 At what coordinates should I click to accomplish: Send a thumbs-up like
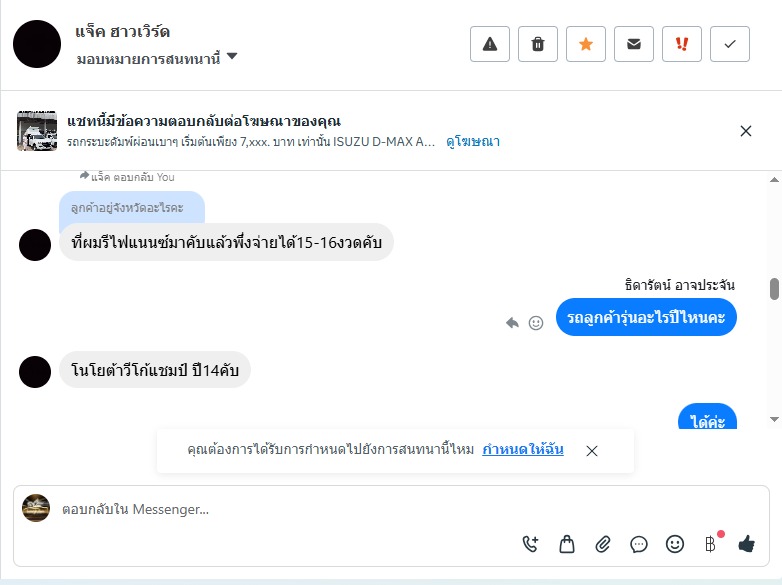pos(746,544)
